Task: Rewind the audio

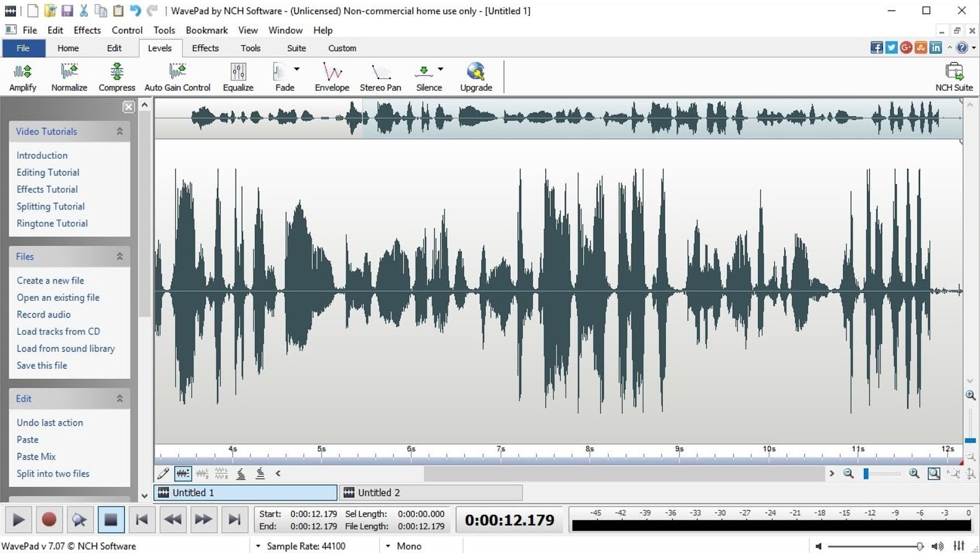Action: coord(173,520)
